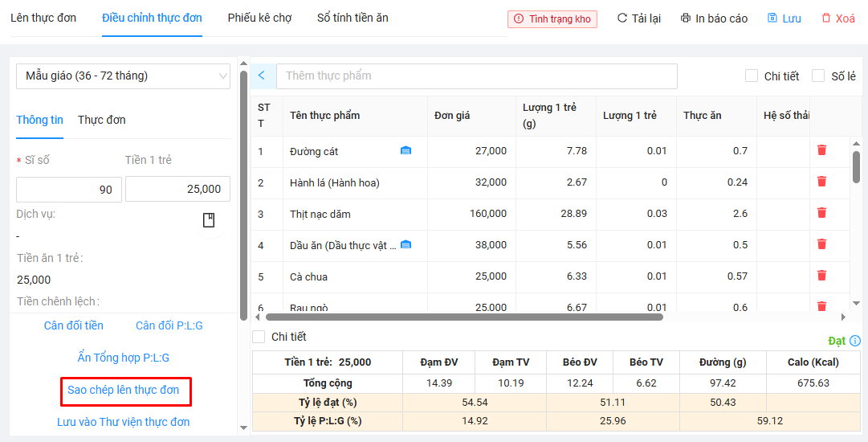Click warehouse icon beside Dầu ăn
This screenshot has width=868, height=442.
pos(405,245)
